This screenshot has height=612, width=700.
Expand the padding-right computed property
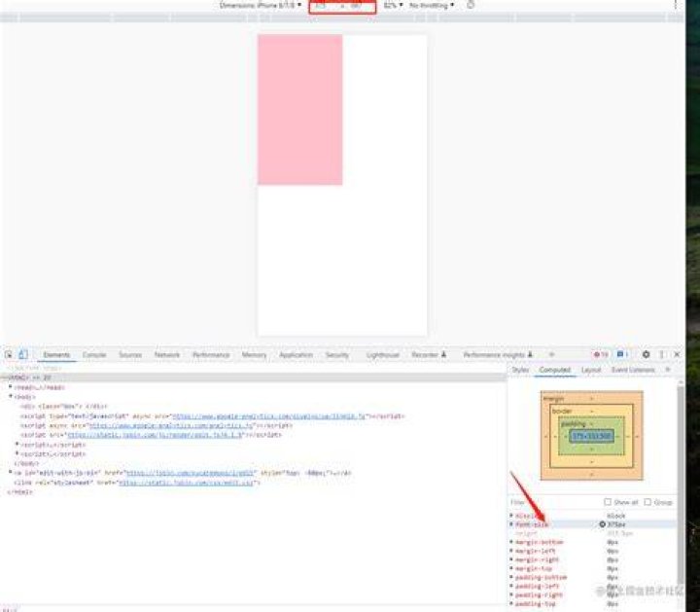click(x=511, y=595)
